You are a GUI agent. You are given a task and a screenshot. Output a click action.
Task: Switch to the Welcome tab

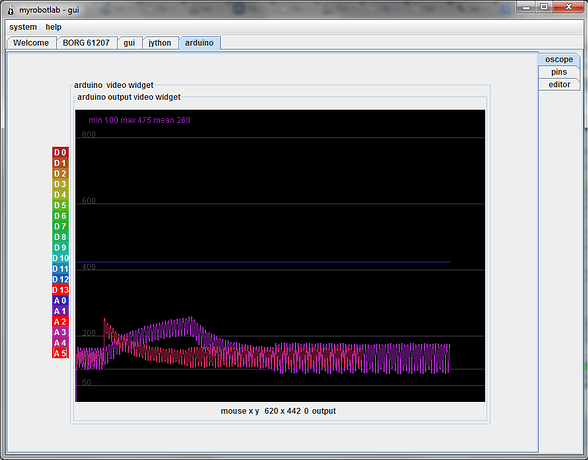tap(31, 43)
